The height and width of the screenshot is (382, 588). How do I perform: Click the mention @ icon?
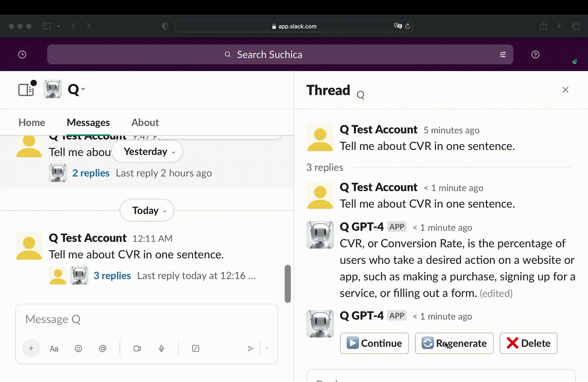(102, 348)
